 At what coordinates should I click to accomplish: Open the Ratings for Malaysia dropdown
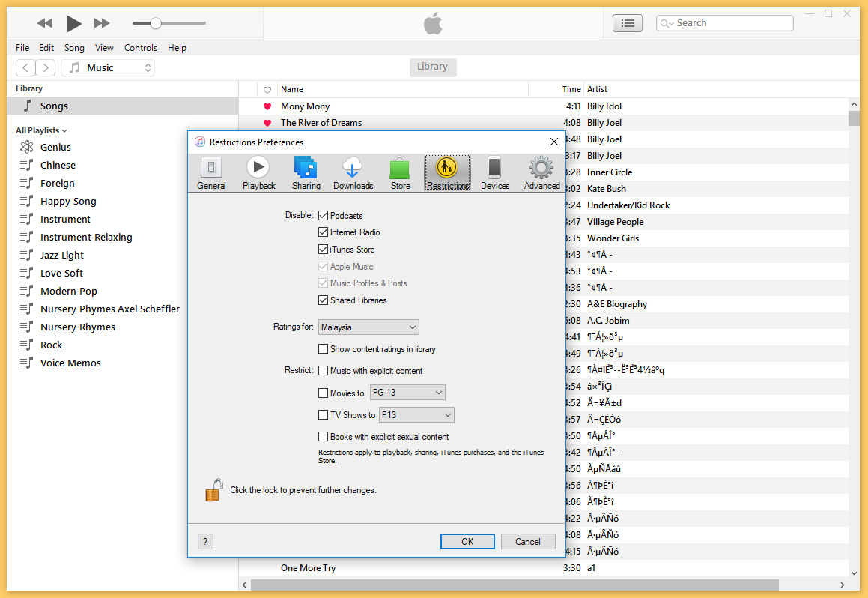pos(368,327)
